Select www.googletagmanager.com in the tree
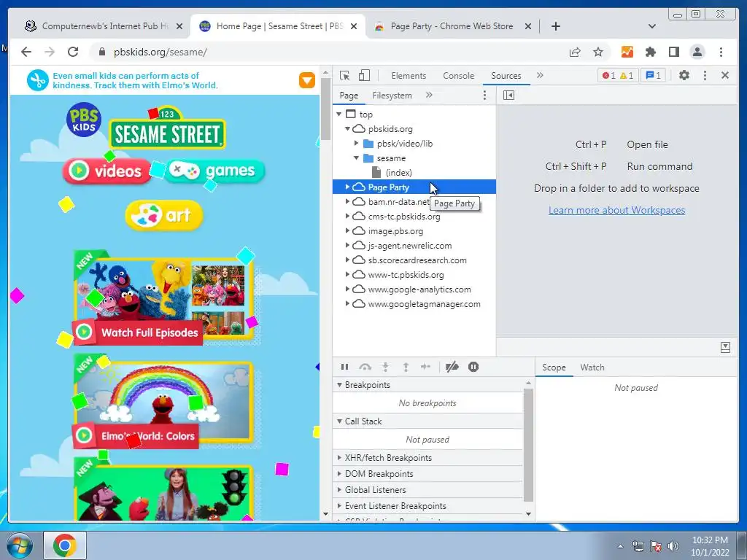747x560 pixels. 424,304
